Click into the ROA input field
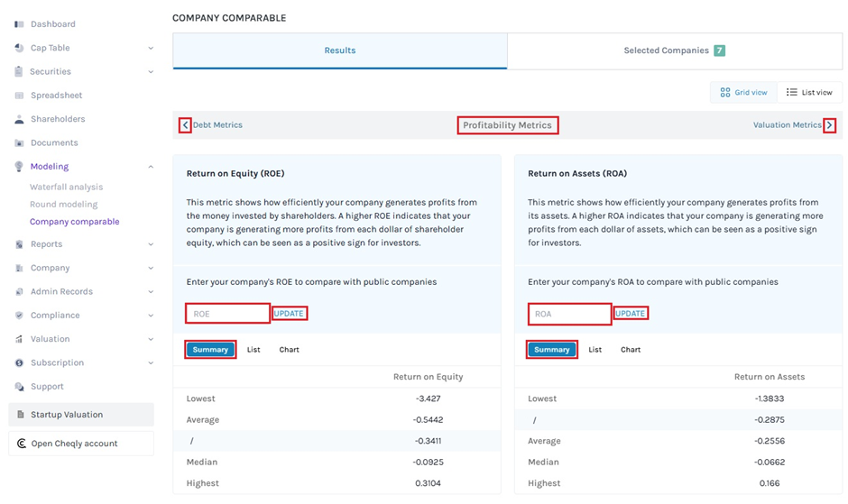 point(569,314)
